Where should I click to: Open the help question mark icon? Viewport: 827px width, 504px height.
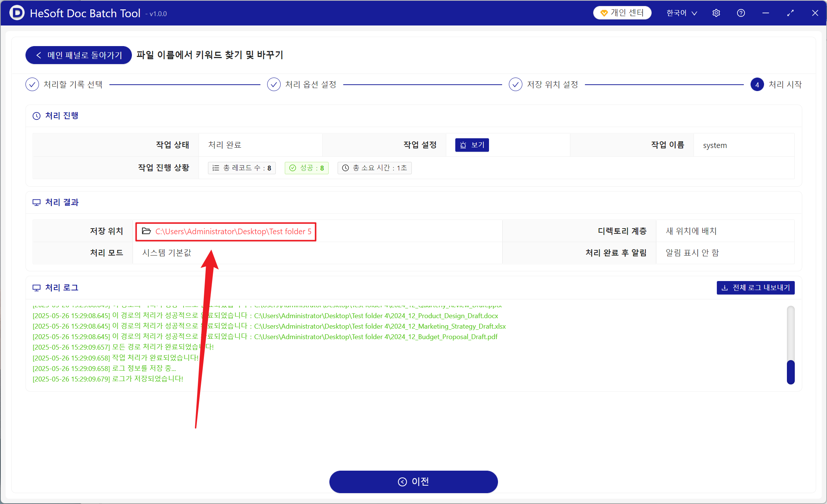point(741,13)
